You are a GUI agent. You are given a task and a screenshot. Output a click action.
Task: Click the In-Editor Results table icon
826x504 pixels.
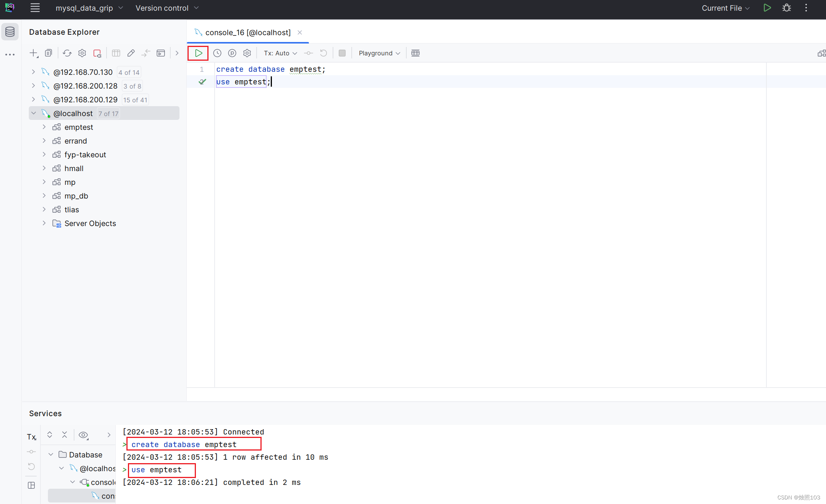click(x=415, y=53)
